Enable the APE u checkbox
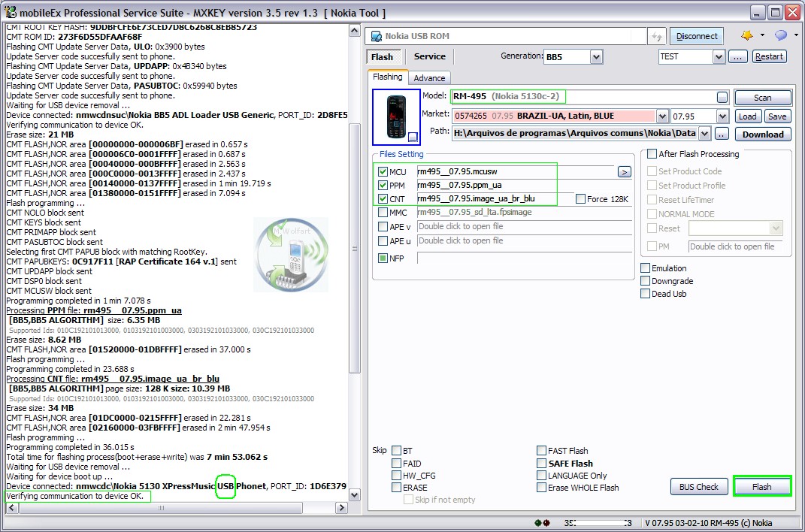805x532 pixels. [x=383, y=241]
